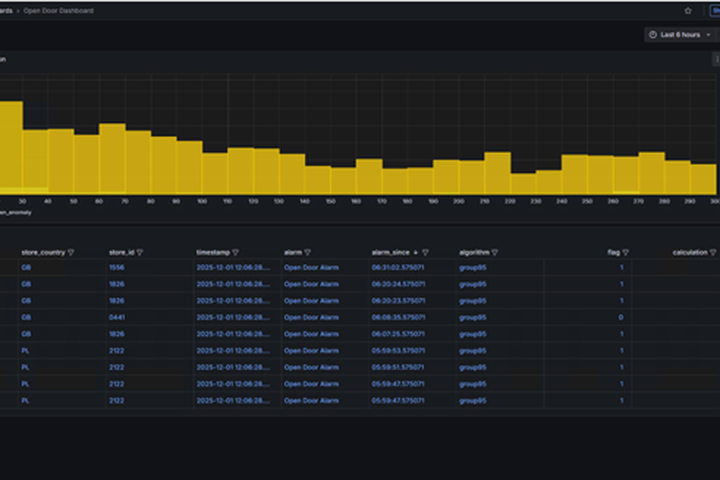Click the sort arrow on alarm_since header
This screenshot has height=480, width=720.
[416, 253]
